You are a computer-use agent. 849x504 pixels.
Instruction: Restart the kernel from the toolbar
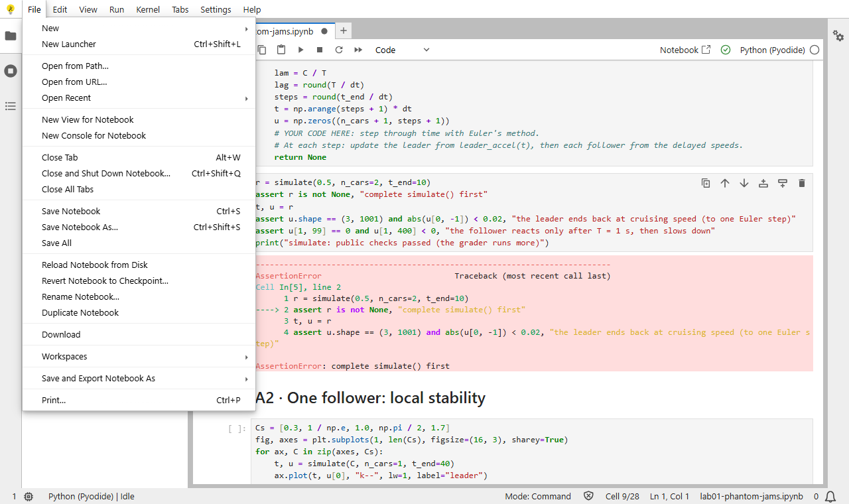339,50
